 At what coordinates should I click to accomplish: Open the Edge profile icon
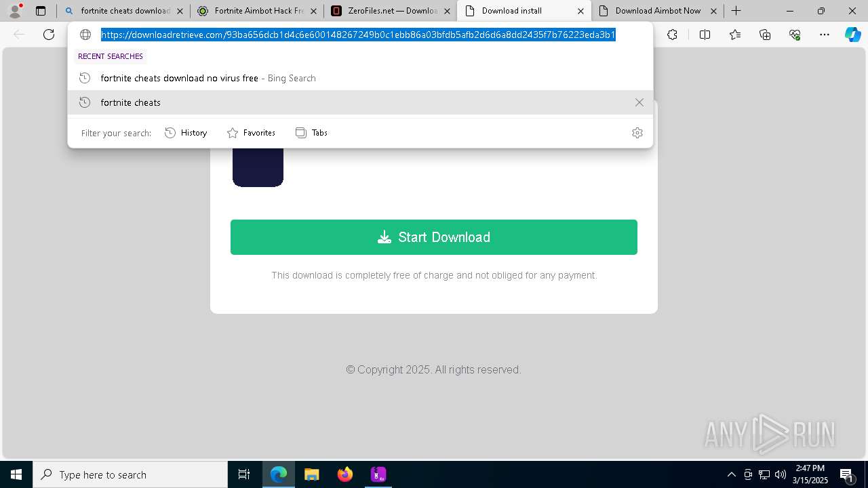coord(15,11)
